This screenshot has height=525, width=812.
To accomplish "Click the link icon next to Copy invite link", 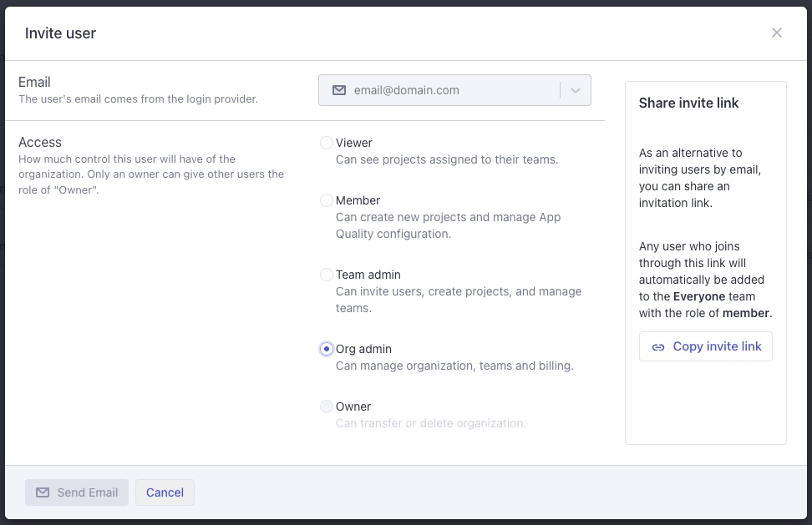I will (x=661, y=346).
